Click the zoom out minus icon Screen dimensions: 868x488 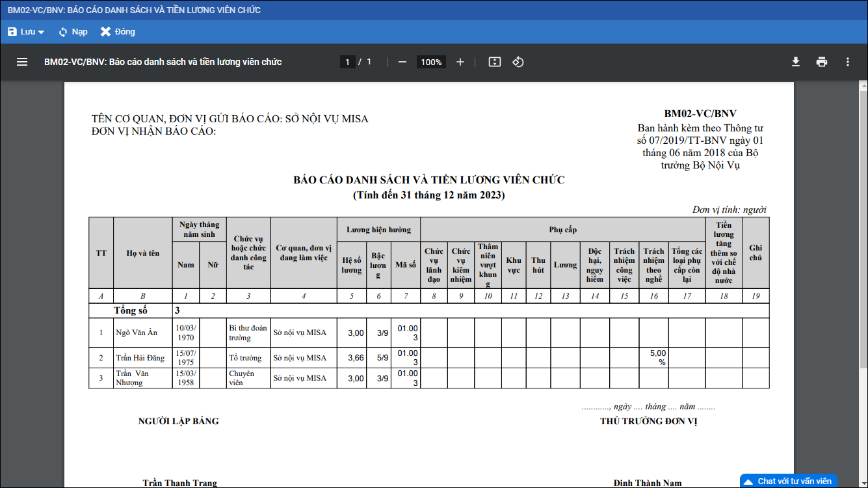click(x=402, y=62)
